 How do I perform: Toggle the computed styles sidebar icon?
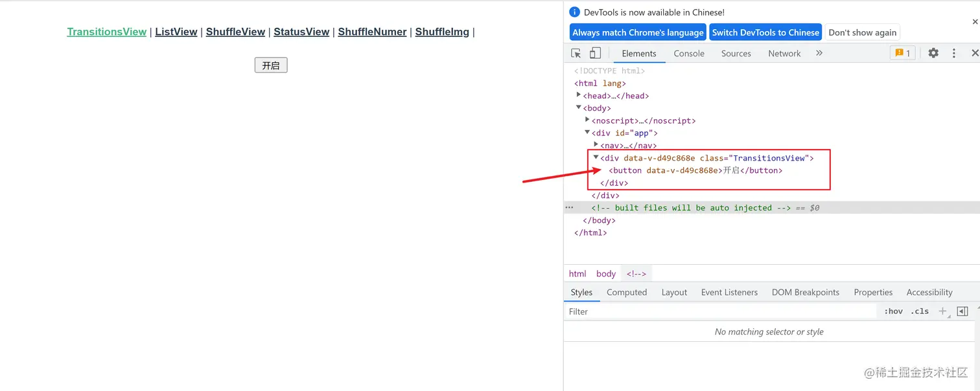coord(962,311)
